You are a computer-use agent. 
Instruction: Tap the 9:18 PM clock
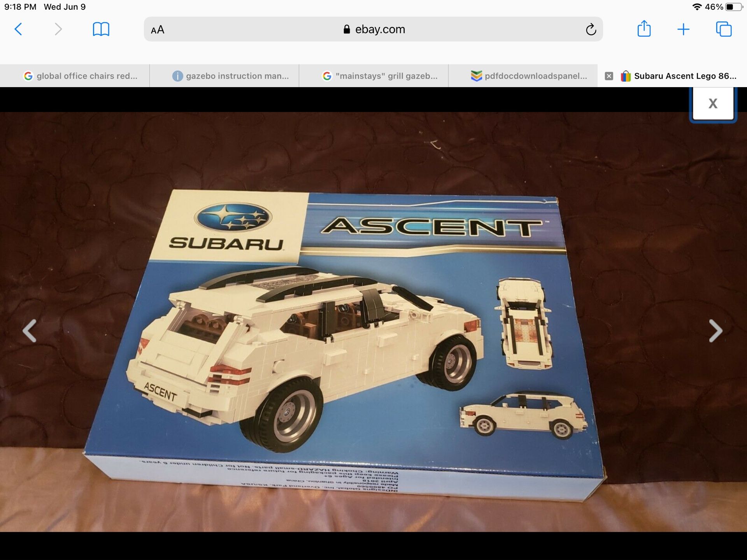pos(20,7)
